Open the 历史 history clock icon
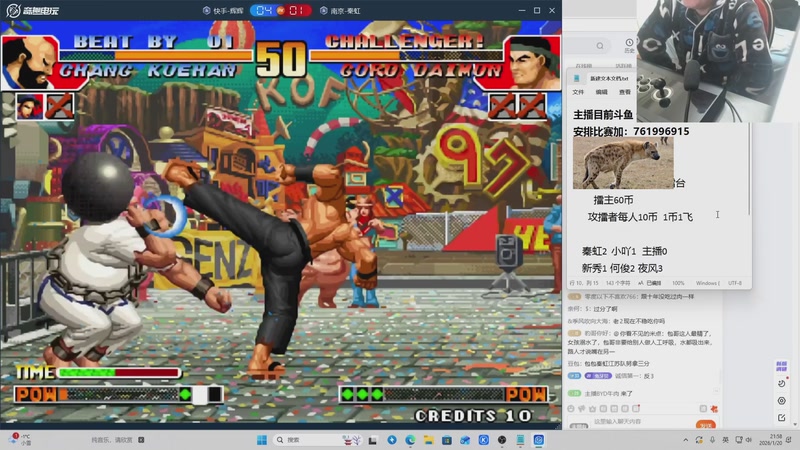 (629, 45)
